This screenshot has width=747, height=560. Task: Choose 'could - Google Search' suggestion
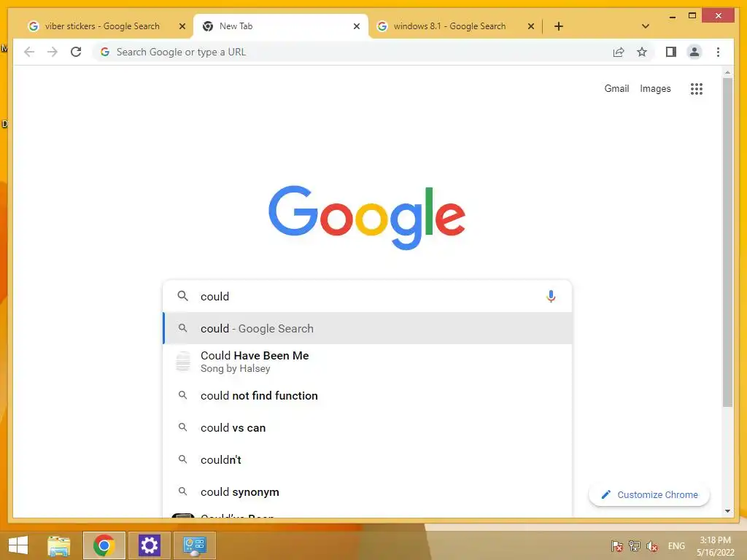pyautogui.click(x=367, y=329)
